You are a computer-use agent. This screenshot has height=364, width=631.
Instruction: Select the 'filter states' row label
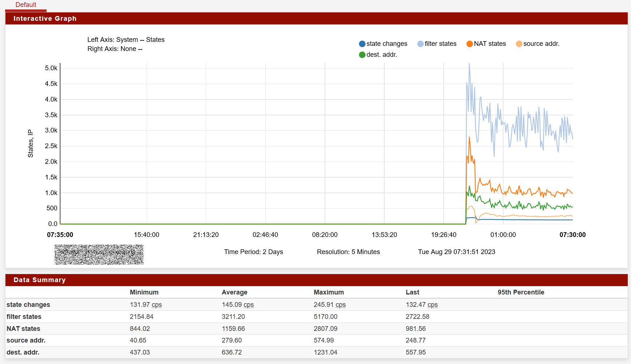point(24,317)
